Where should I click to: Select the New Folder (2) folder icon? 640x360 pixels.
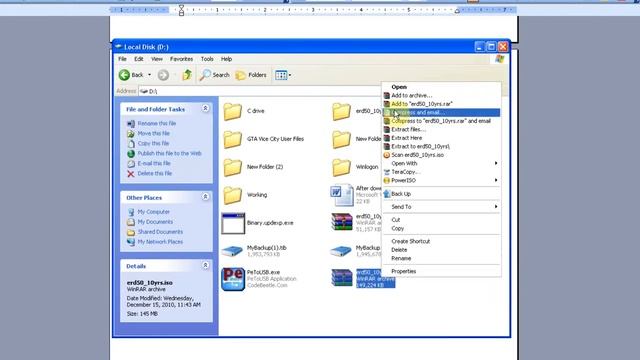click(x=232, y=167)
